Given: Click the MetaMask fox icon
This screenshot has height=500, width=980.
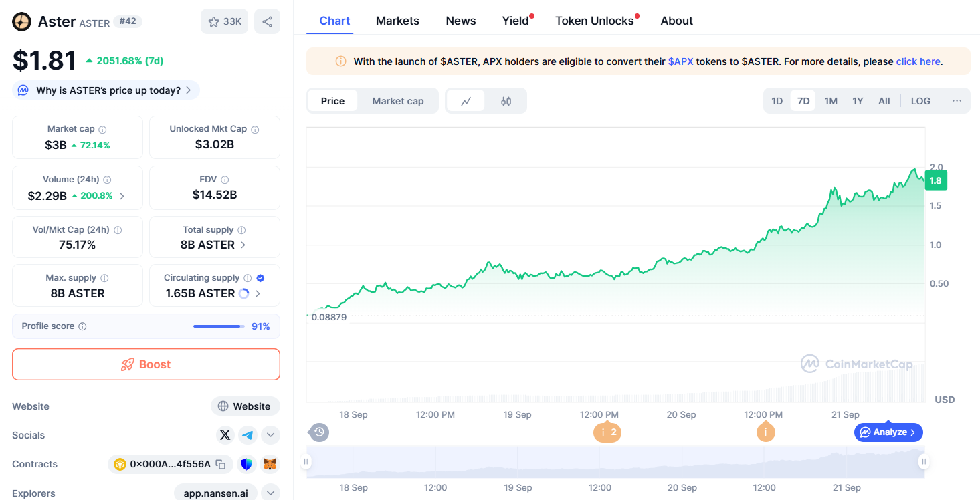Looking at the screenshot, I should coord(269,464).
